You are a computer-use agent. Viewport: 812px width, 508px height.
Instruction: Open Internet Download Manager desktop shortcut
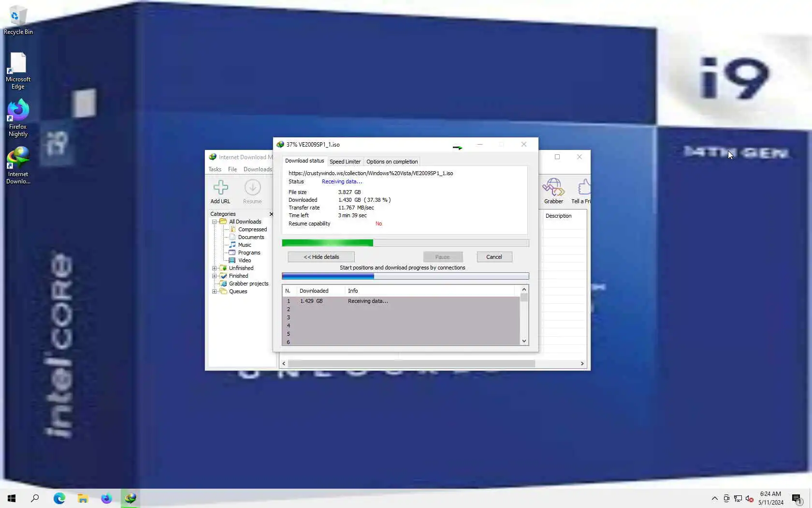18,165
